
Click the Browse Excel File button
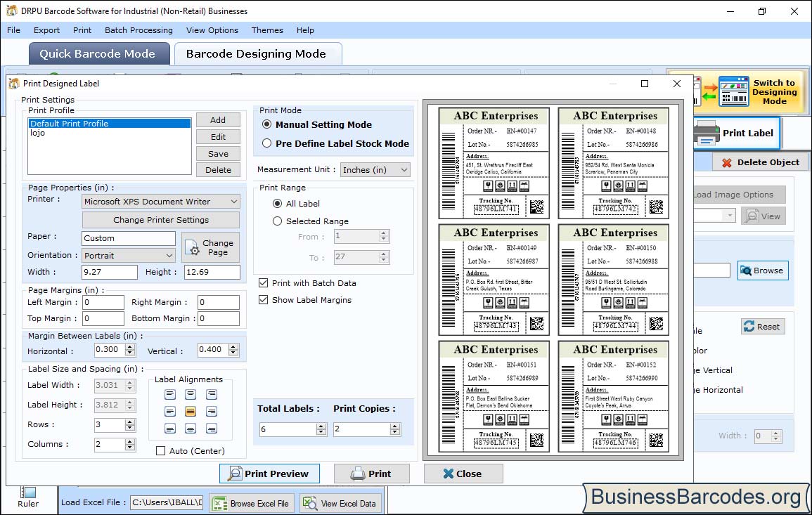pos(252,503)
